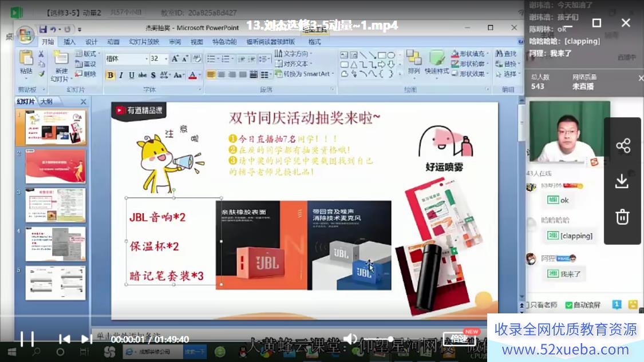
Task: Open the 动画 ribbon tab
Action: click(x=113, y=42)
